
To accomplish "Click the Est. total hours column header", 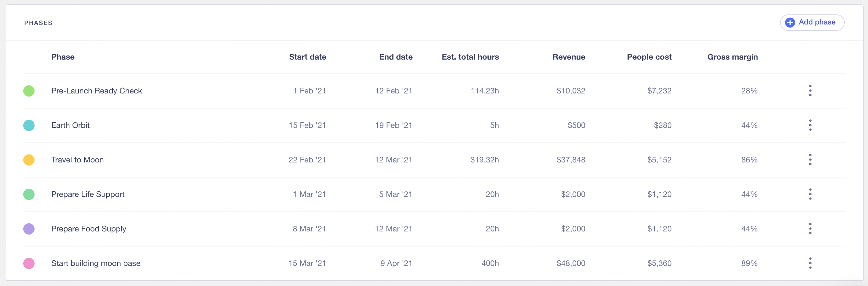I will (x=470, y=57).
